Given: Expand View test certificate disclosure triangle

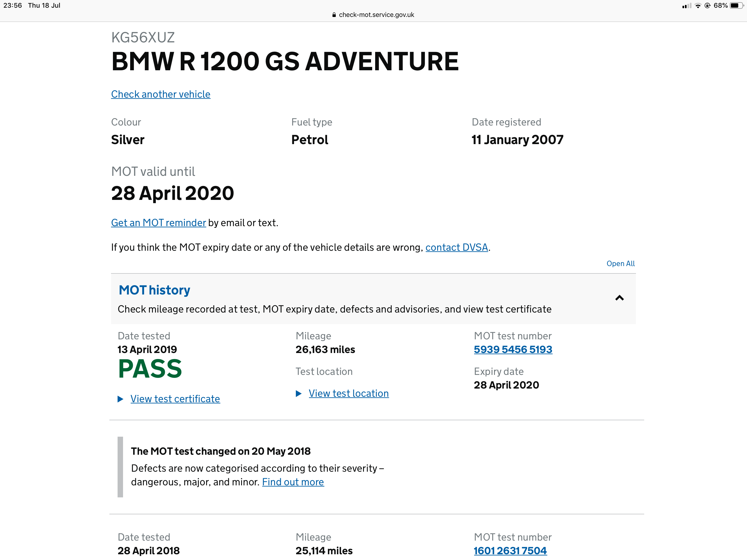Looking at the screenshot, I should 120,399.
